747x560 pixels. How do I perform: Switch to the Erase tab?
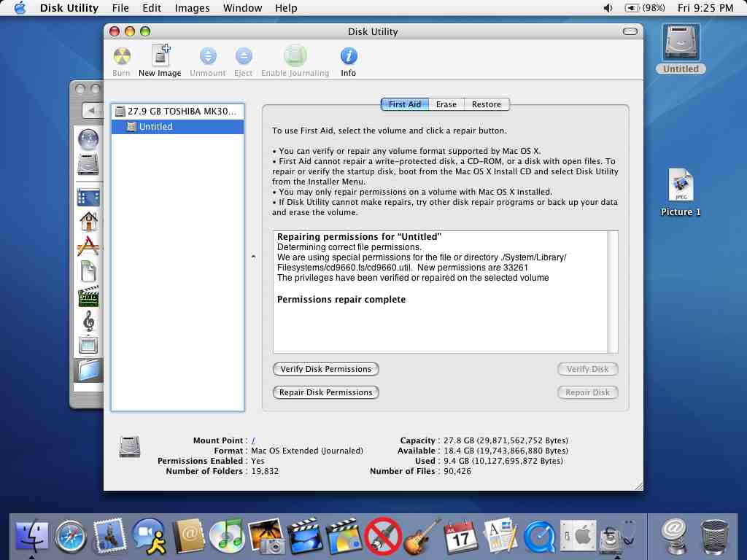tap(446, 104)
